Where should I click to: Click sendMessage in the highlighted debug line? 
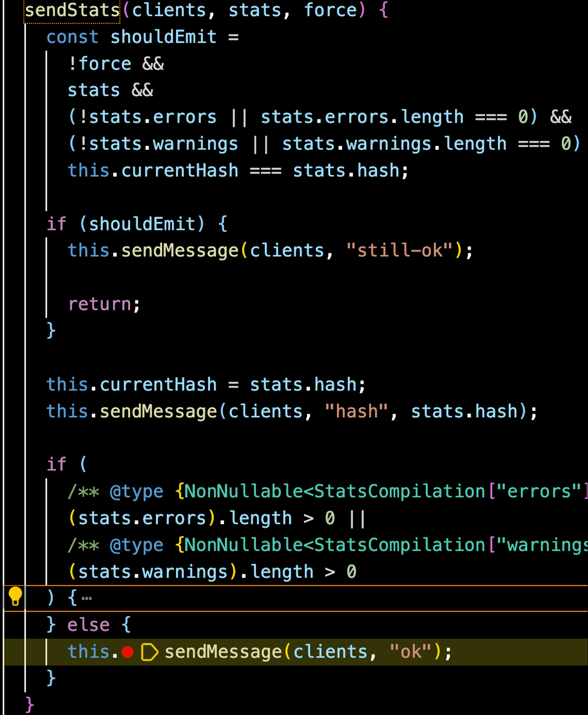(223, 652)
